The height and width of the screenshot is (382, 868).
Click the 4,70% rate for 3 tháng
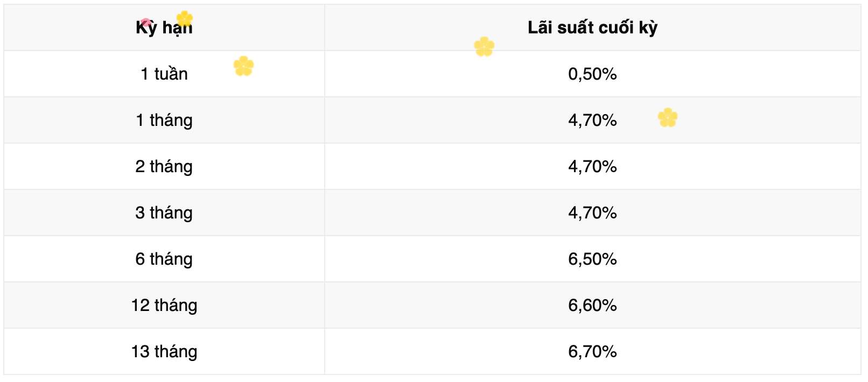coord(592,213)
